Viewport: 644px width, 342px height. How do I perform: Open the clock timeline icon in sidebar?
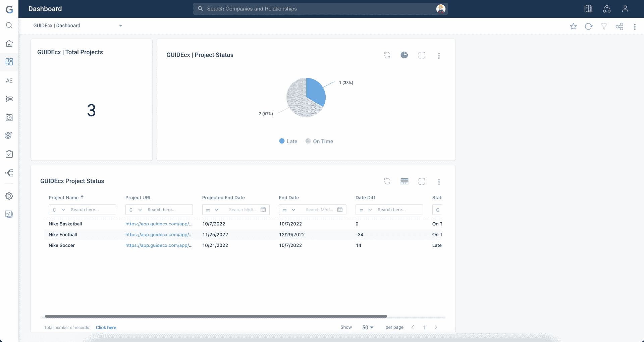pyautogui.click(x=9, y=118)
